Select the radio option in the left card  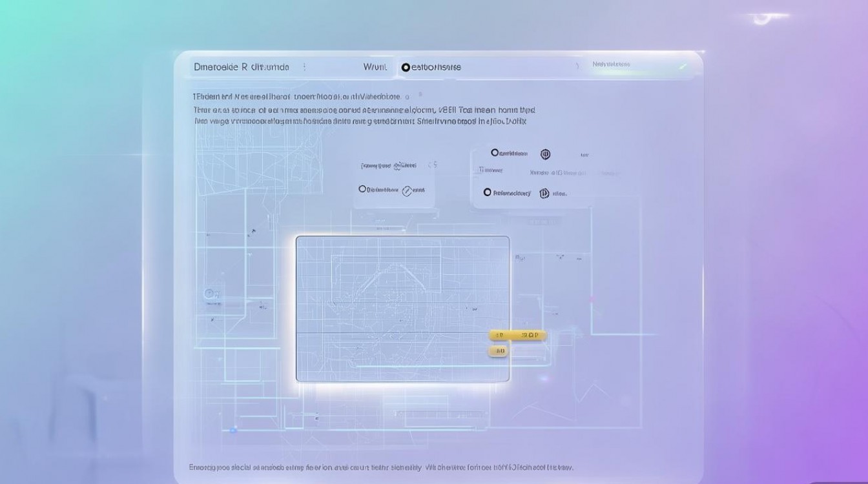point(362,189)
